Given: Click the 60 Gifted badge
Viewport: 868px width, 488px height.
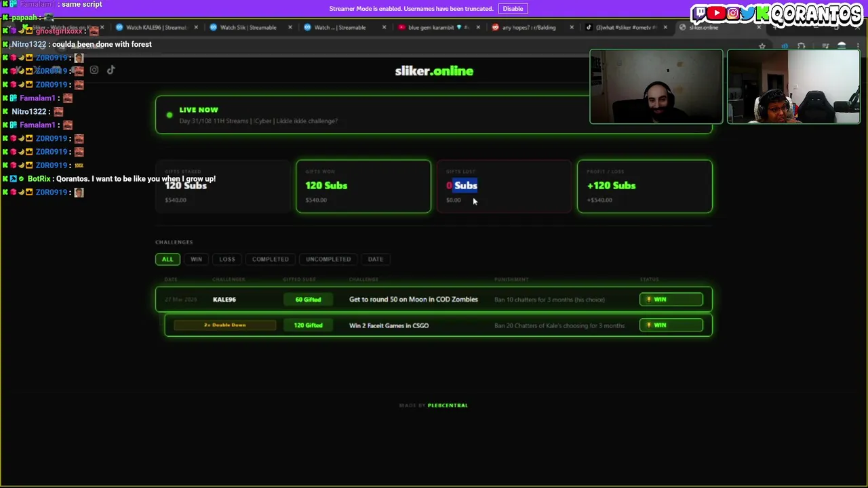Looking at the screenshot, I should (308, 299).
